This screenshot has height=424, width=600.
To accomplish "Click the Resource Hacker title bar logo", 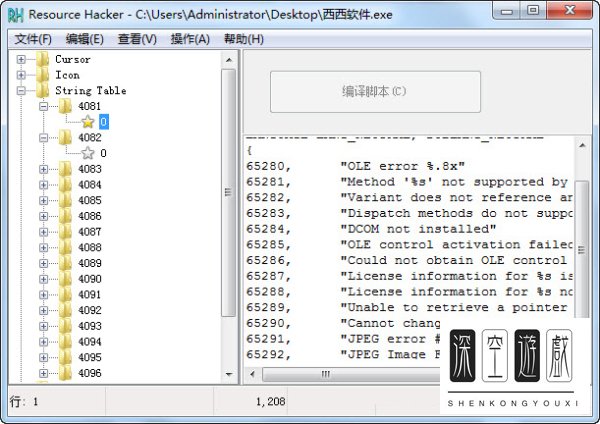I will pos(16,15).
